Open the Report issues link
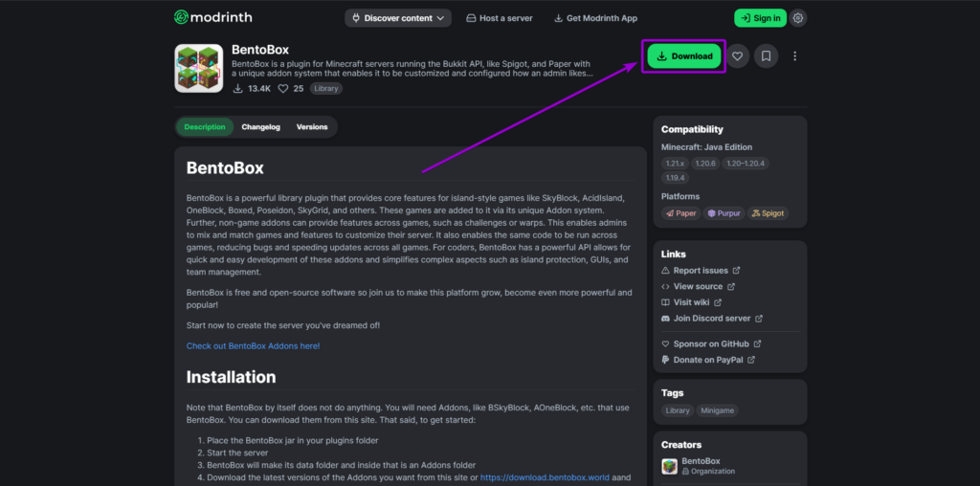 click(x=701, y=271)
